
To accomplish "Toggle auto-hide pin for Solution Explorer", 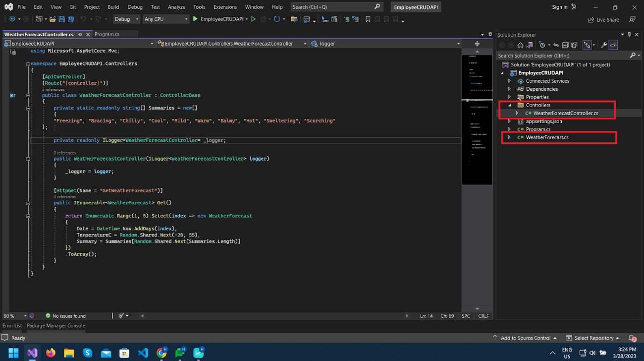I will [x=629, y=35].
